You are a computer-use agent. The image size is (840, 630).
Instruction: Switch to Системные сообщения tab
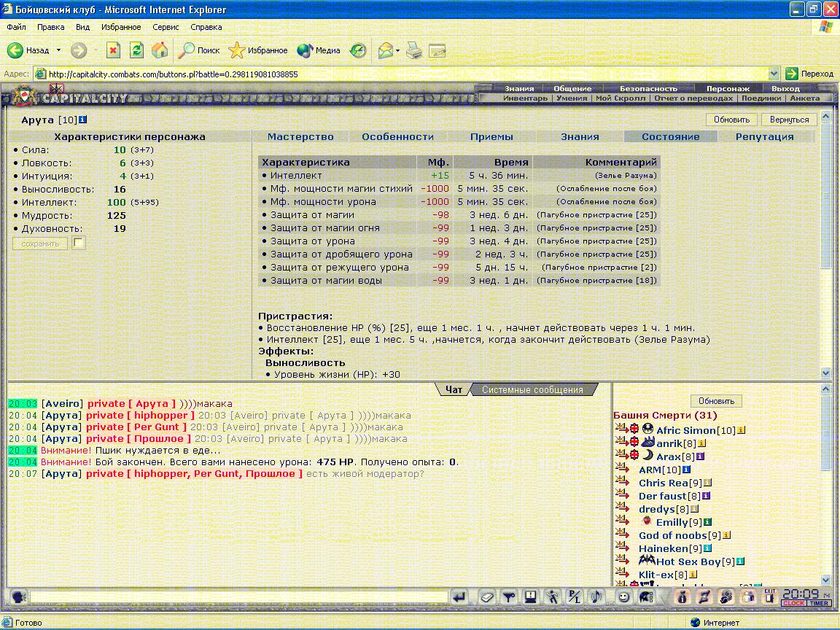pos(532,389)
